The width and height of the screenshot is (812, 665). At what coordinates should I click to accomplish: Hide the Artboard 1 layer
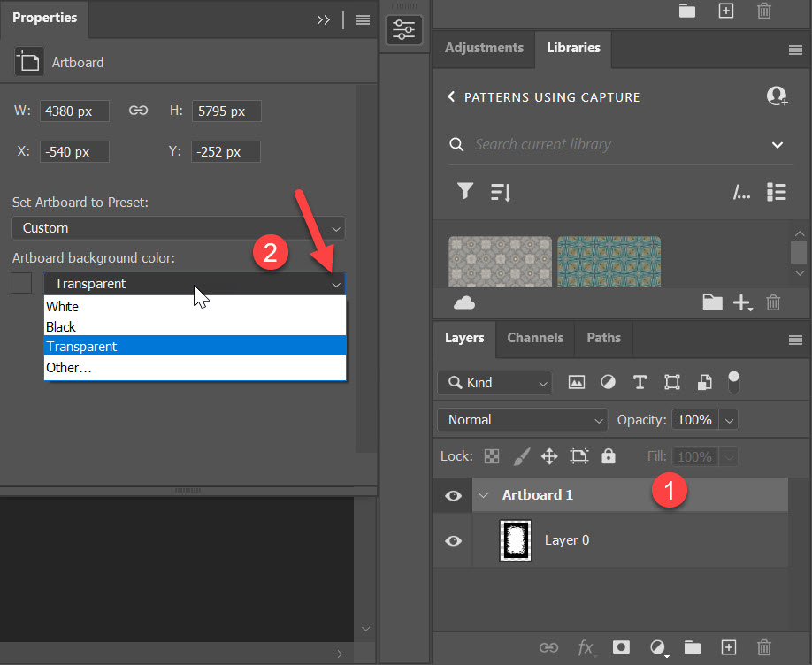[x=452, y=495]
